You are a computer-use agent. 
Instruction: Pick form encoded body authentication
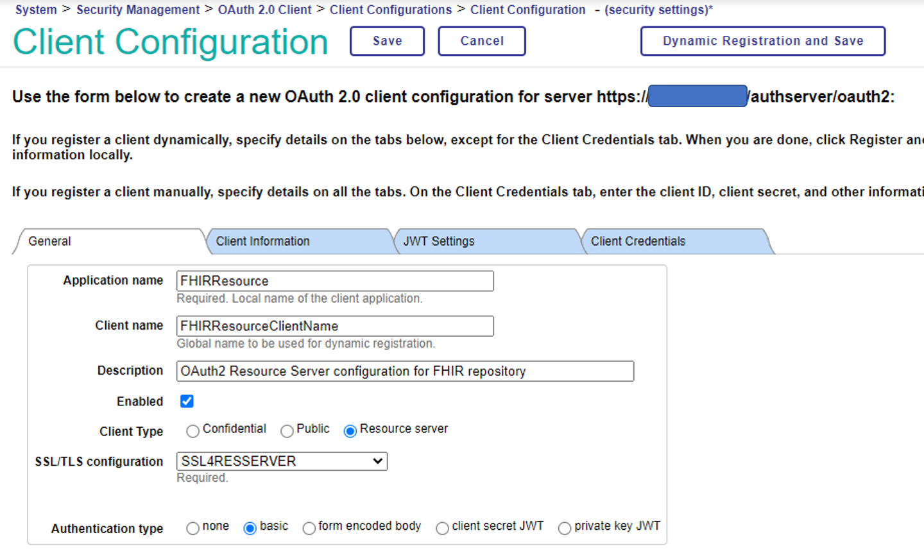tap(309, 529)
